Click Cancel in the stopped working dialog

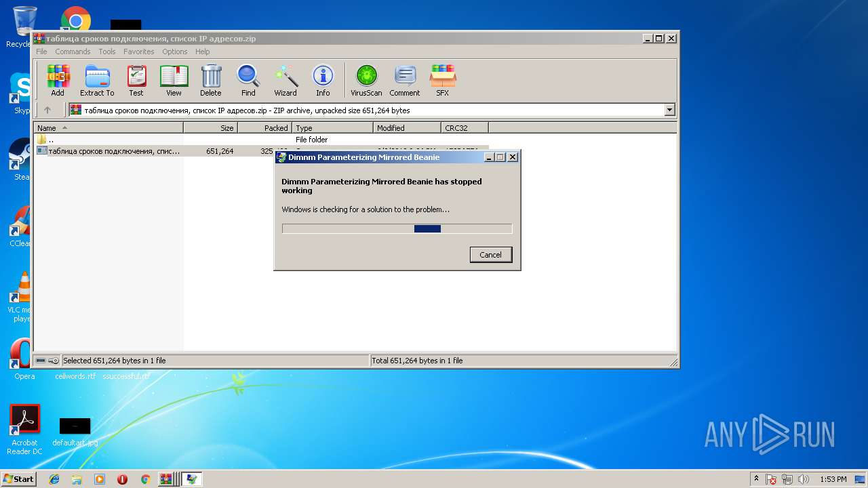pyautogui.click(x=490, y=255)
